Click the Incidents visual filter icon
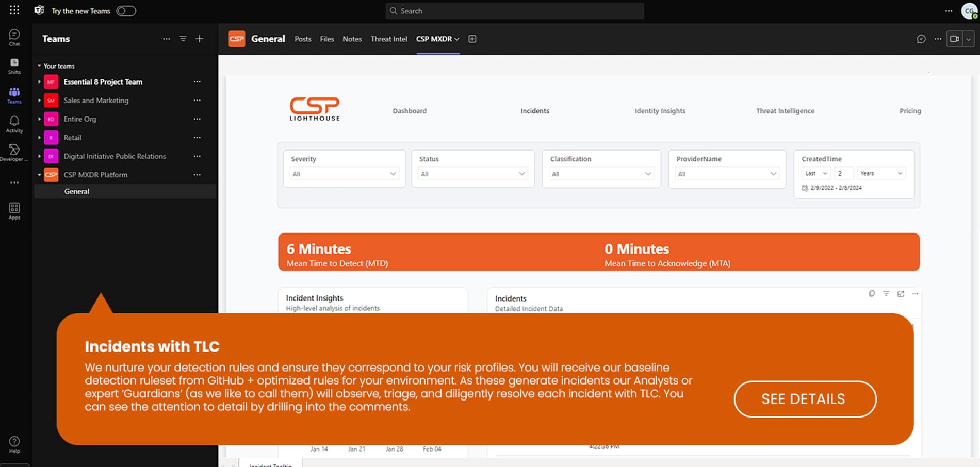The height and width of the screenshot is (467, 980). tap(886, 294)
